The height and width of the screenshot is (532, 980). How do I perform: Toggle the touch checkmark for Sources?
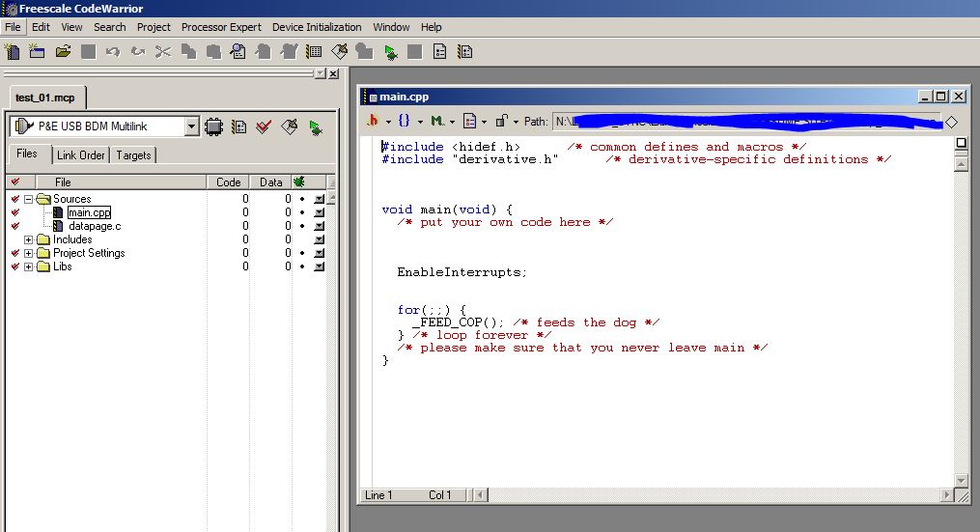pyautogui.click(x=15, y=199)
